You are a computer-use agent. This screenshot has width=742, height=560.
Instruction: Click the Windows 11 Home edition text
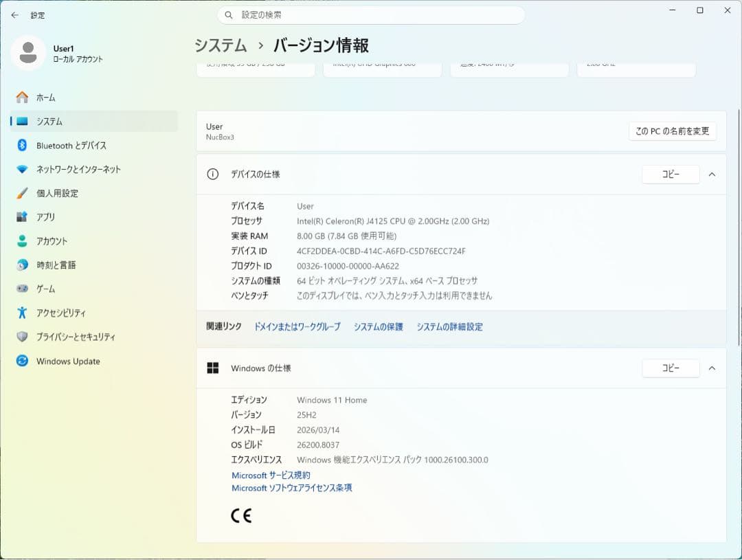click(x=332, y=400)
